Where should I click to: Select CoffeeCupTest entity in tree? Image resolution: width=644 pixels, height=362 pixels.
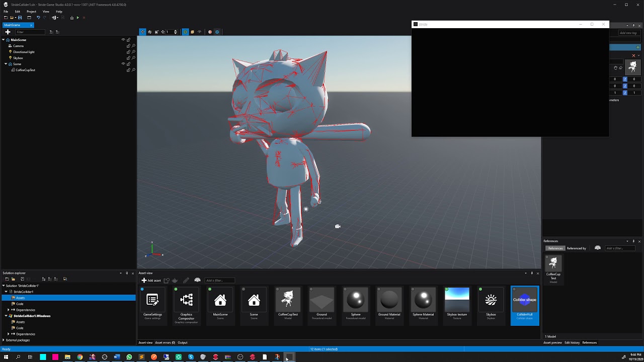tap(25, 70)
